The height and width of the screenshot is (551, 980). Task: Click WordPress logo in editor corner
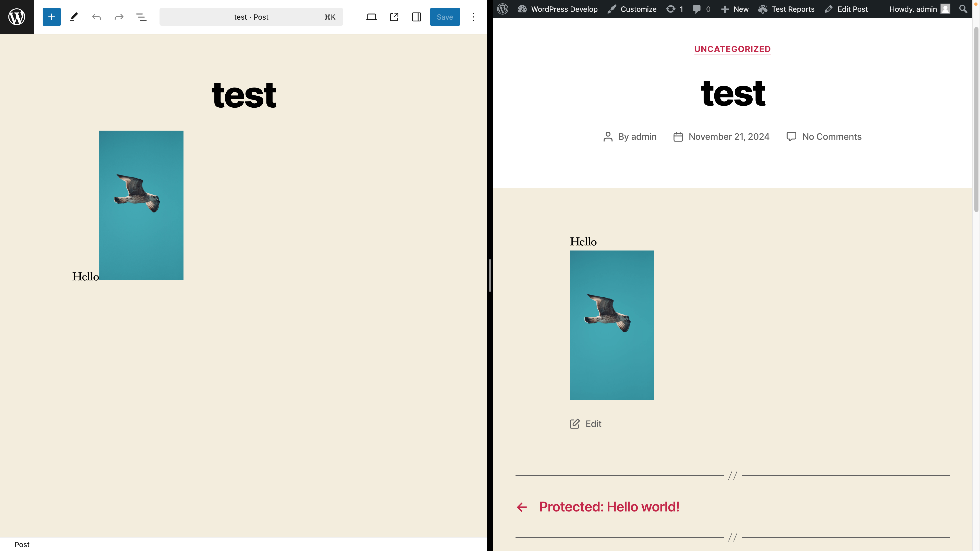(x=17, y=17)
